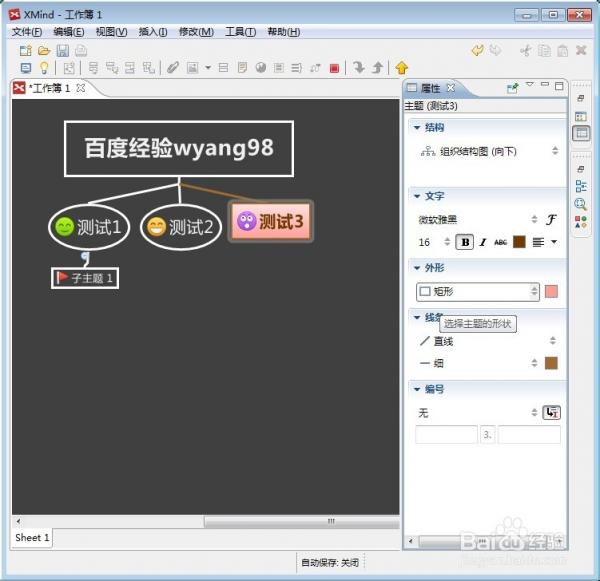Collapse the 外形 section
This screenshot has height=581, width=600.
417,268
